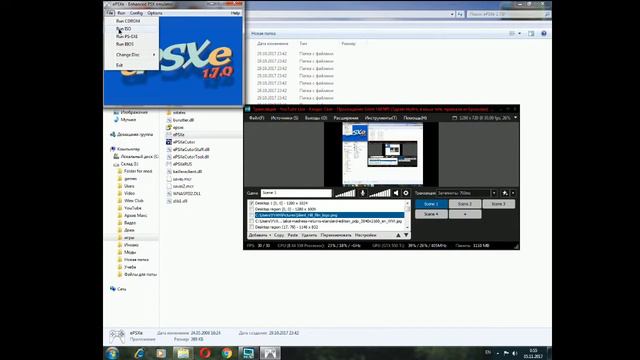640x360 pixels.
Task: Select ePSXeCutor file icon
Action: coord(169,142)
